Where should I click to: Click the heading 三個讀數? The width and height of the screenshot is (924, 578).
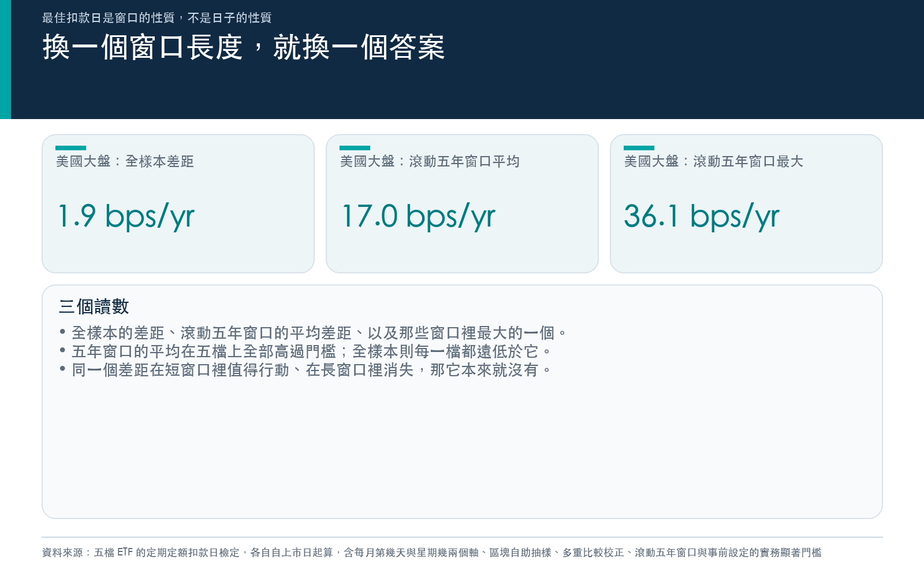(94, 306)
